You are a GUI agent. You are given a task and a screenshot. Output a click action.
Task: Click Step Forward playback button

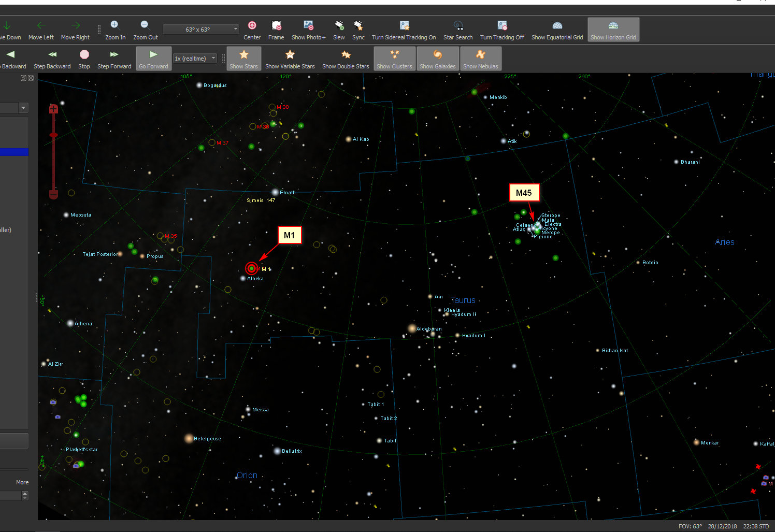point(114,59)
